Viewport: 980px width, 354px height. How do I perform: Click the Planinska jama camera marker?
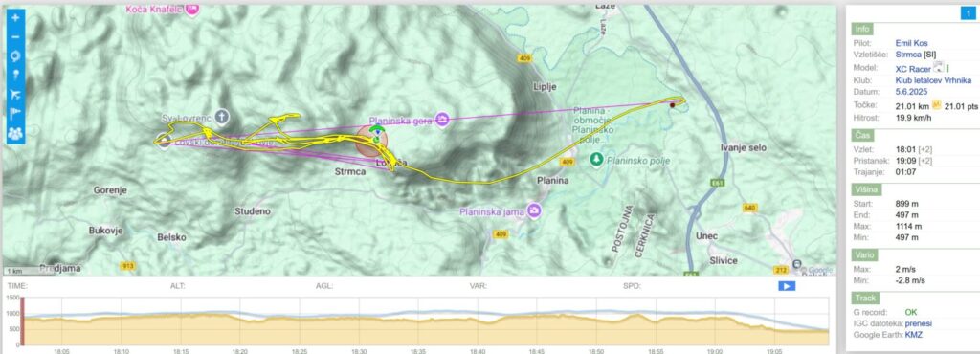pyautogui.click(x=534, y=211)
